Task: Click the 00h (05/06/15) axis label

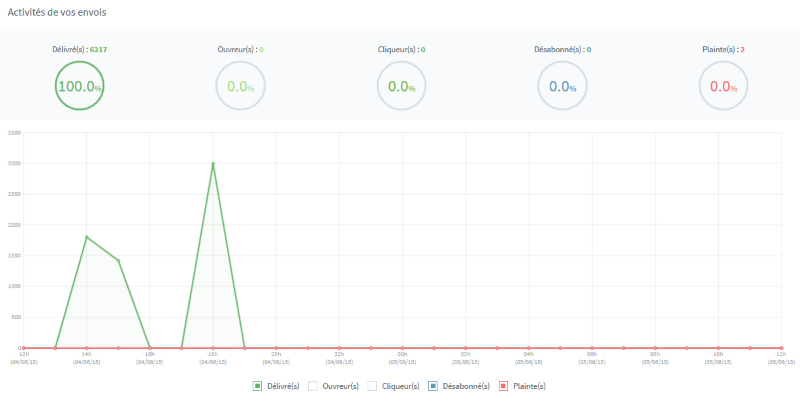Action: point(403,358)
